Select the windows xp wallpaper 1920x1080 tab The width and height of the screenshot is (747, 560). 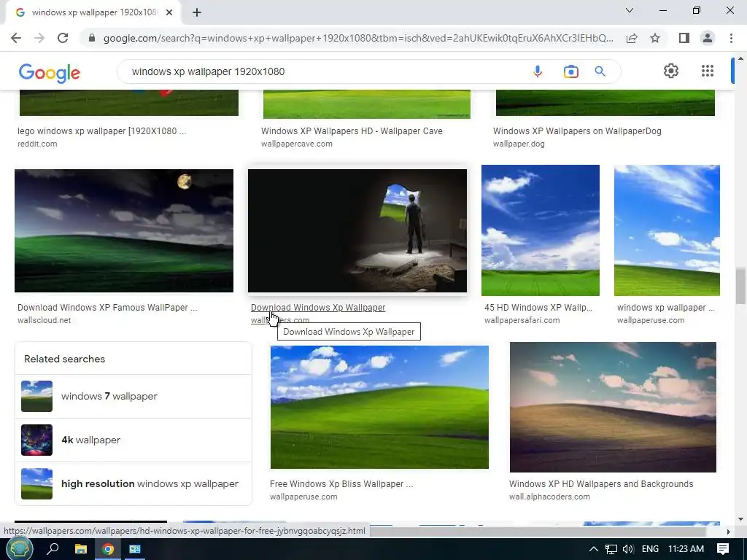(x=93, y=12)
